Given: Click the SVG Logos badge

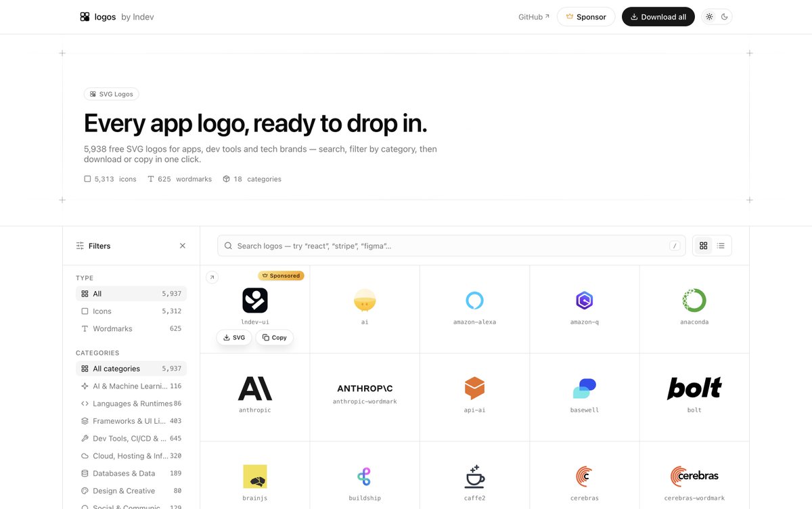Looking at the screenshot, I should pyautogui.click(x=112, y=94).
